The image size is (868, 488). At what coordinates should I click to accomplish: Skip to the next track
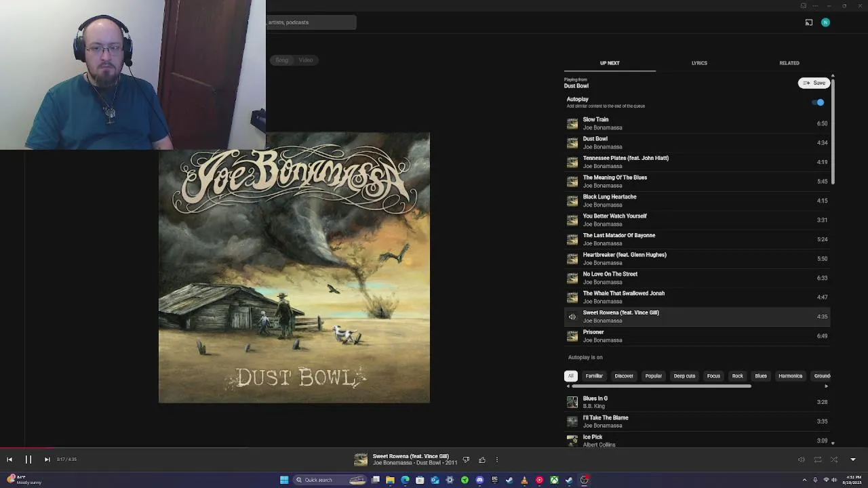[x=47, y=460]
